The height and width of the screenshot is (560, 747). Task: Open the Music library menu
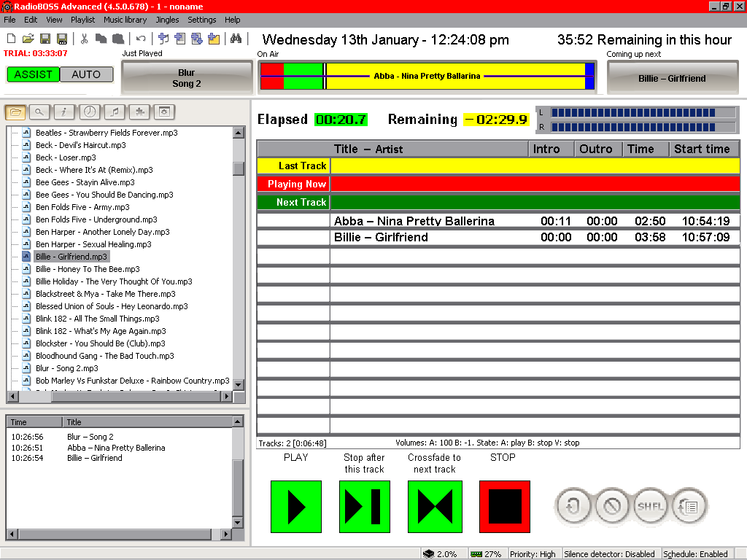coord(125,20)
